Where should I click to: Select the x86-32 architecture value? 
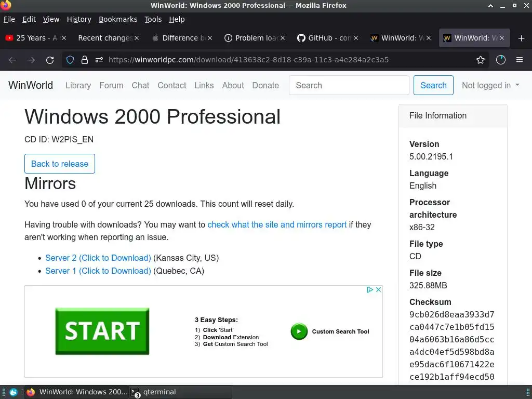(422, 228)
